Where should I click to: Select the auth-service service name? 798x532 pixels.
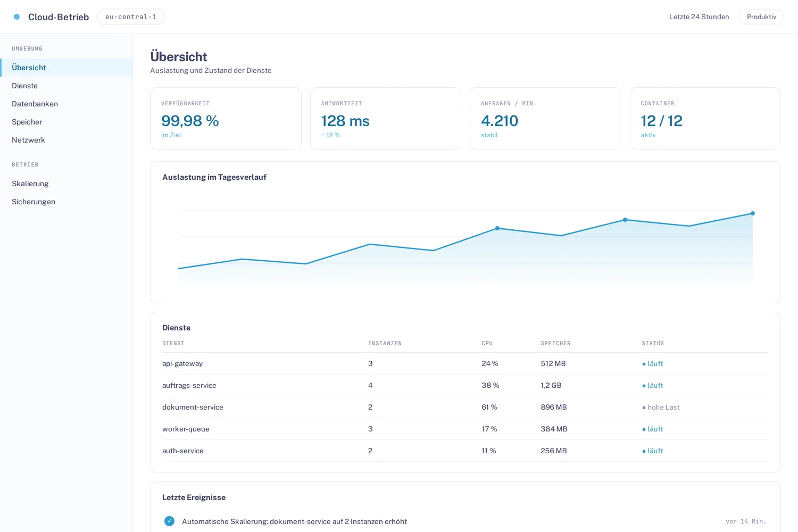[x=183, y=451]
